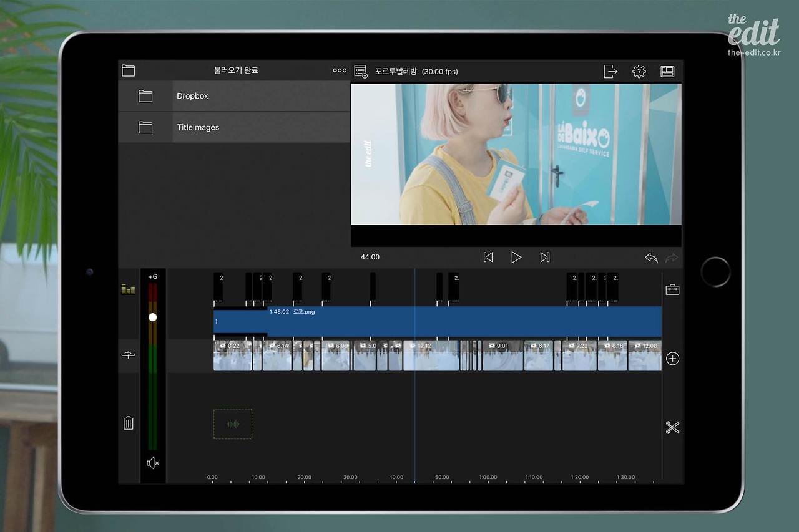Open the add project list icon

click(x=361, y=72)
